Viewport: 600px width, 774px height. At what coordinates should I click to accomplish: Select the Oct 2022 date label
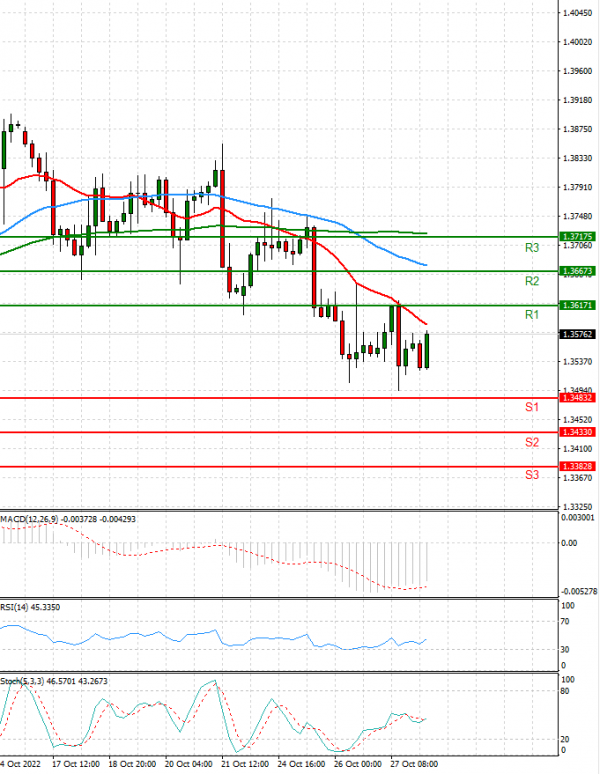pos(21,764)
